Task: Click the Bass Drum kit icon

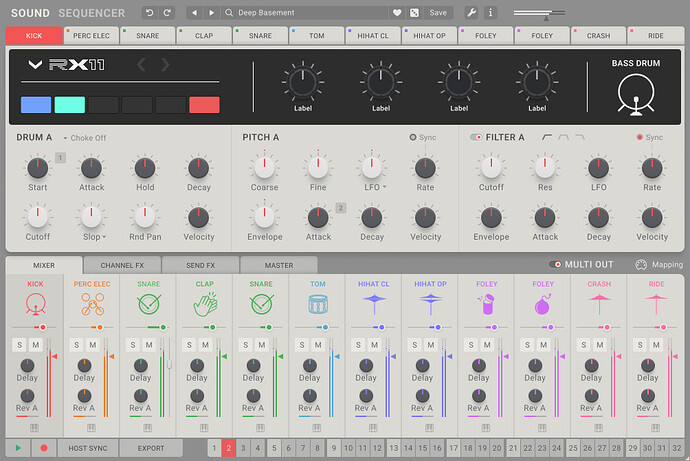Action: tap(636, 95)
